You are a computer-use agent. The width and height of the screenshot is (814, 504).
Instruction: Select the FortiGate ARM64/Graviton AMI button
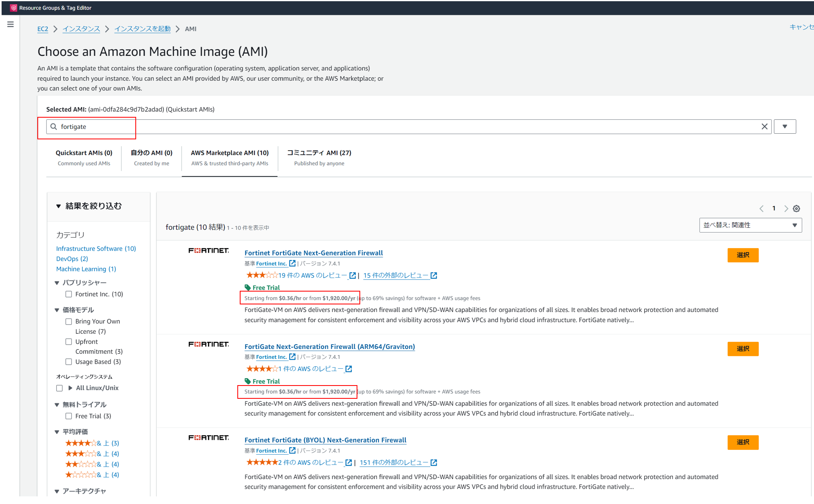743,349
